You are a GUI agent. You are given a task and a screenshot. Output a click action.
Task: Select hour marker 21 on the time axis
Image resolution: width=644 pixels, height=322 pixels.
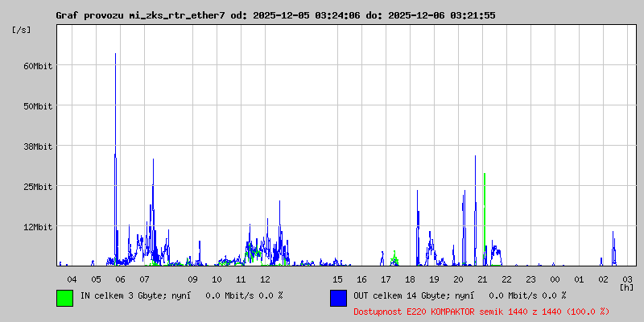click(482, 279)
